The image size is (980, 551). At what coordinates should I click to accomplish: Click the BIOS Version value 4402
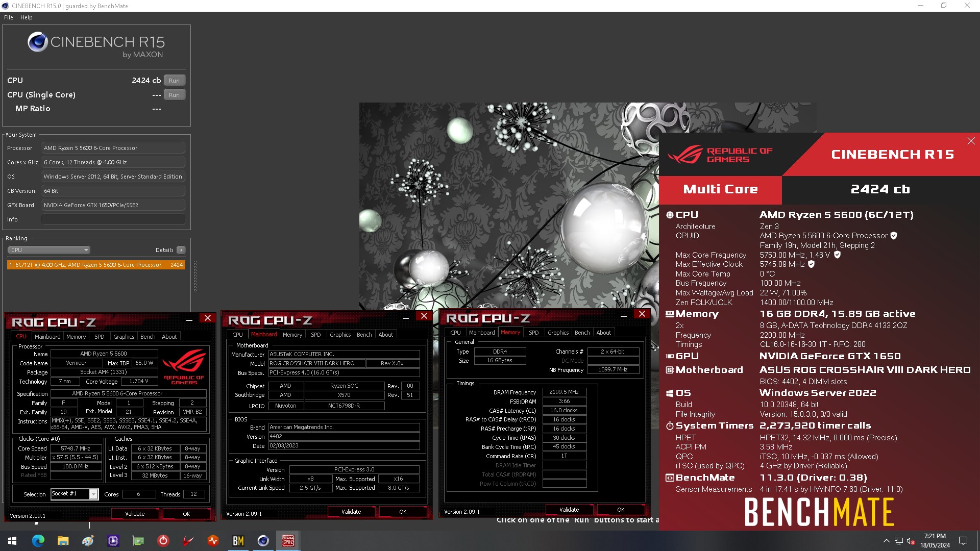(344, 436)
